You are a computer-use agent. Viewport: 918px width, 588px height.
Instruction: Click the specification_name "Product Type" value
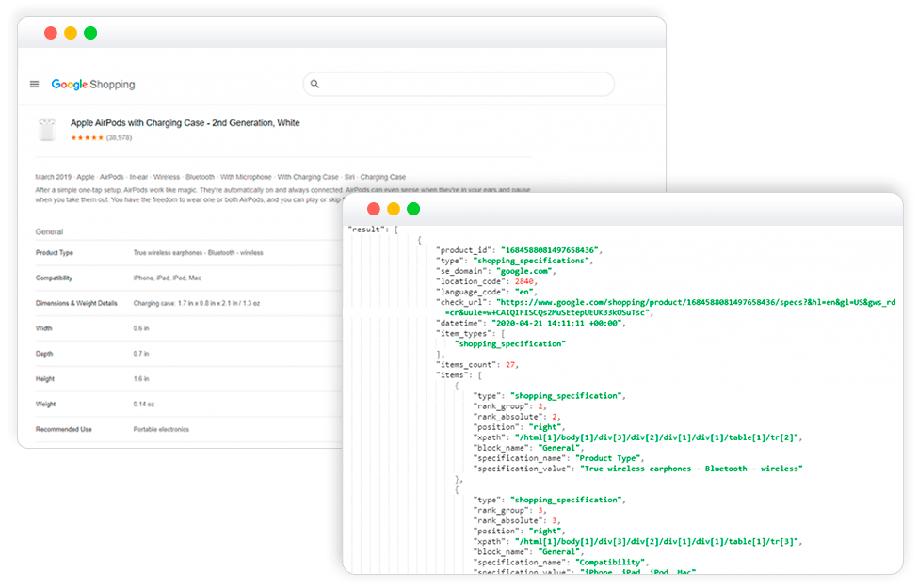pos(609,458)
